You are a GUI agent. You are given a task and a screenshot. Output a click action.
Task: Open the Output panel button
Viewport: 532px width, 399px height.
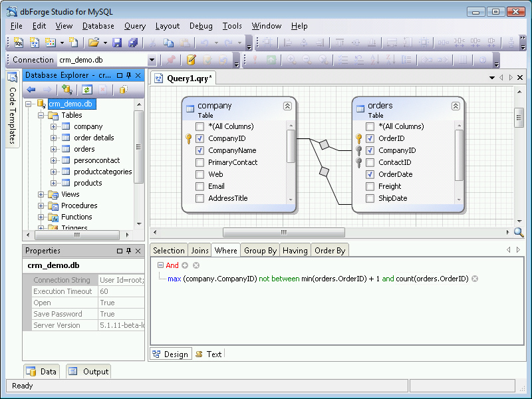89,372
